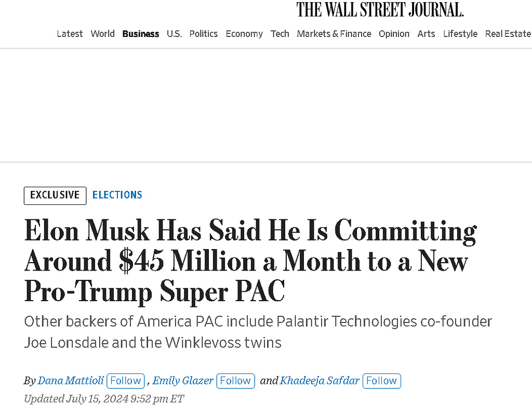Select the Business navigation tab

click(141, 34)
